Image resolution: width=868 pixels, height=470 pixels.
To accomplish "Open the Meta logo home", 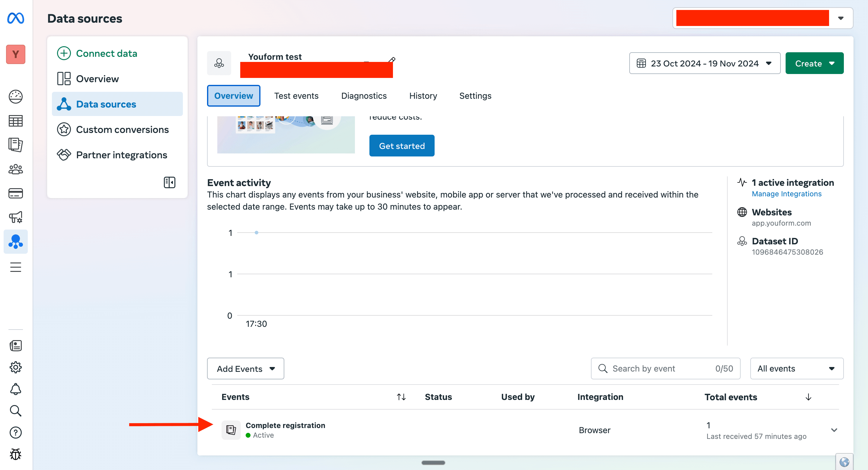I will pos(15,18).
